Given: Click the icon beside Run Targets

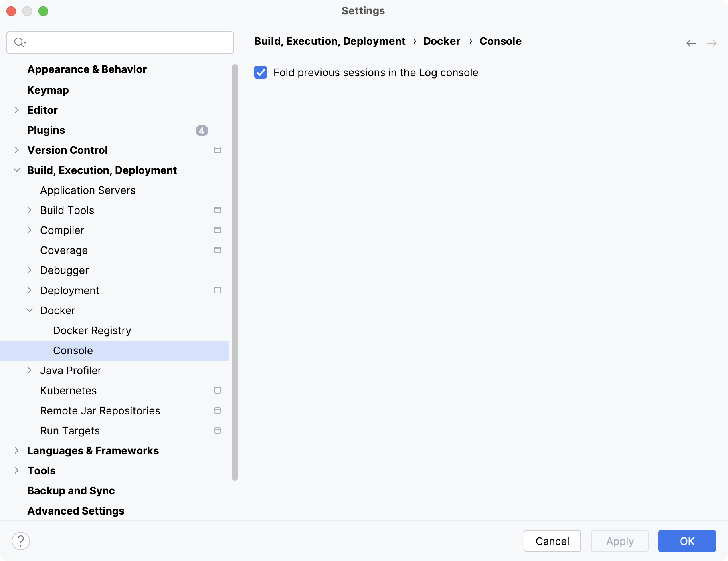Looking at the screenshot, I should pyautogui.click(x=218, y=430).
